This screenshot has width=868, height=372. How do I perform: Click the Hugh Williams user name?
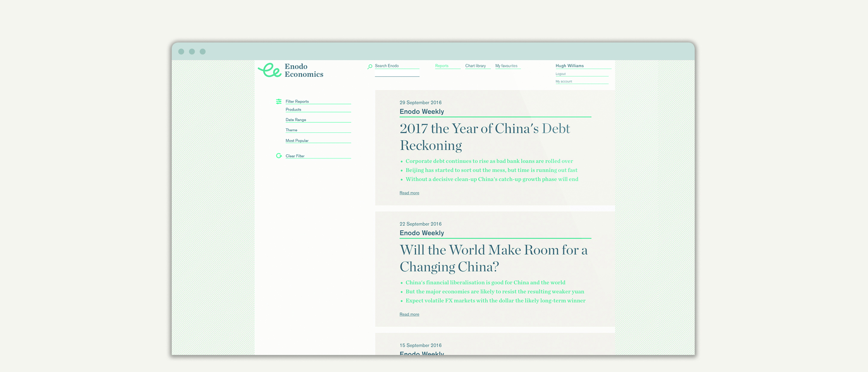[569, 66]
